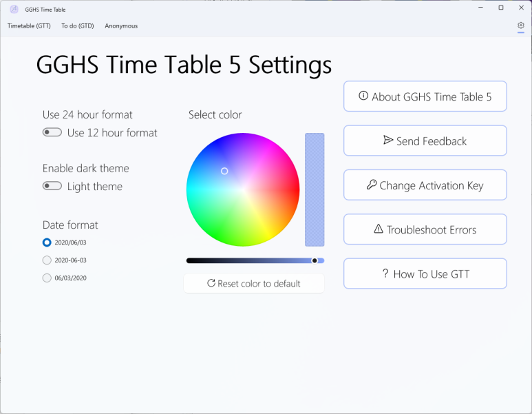532x414 pixels.
Task: Open Troubleshoot Errors
Action: [425, 229]
